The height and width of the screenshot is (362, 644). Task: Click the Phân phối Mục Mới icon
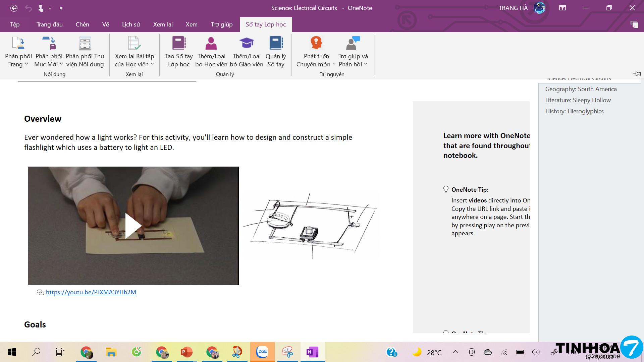pos(49,44)
